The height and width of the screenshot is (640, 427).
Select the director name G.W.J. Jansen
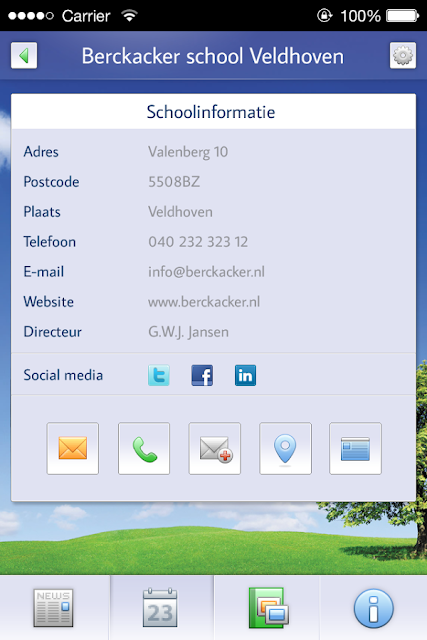click(x=188, y=332)
